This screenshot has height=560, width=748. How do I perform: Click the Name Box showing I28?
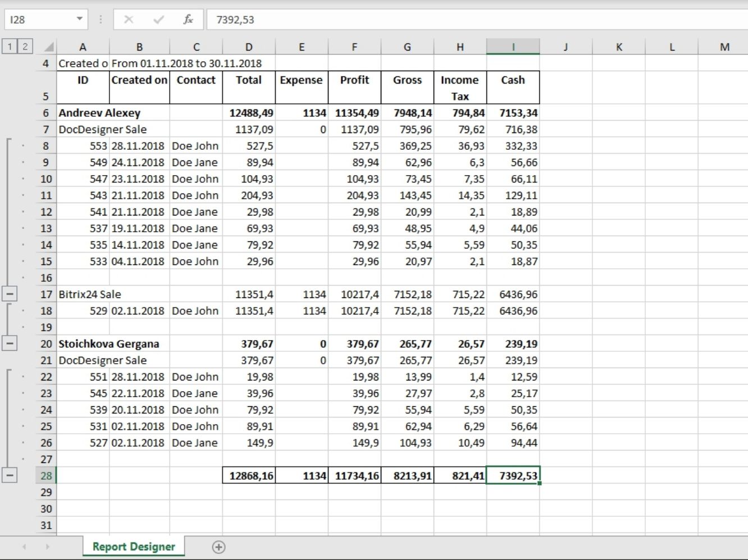tap(39, 20)
